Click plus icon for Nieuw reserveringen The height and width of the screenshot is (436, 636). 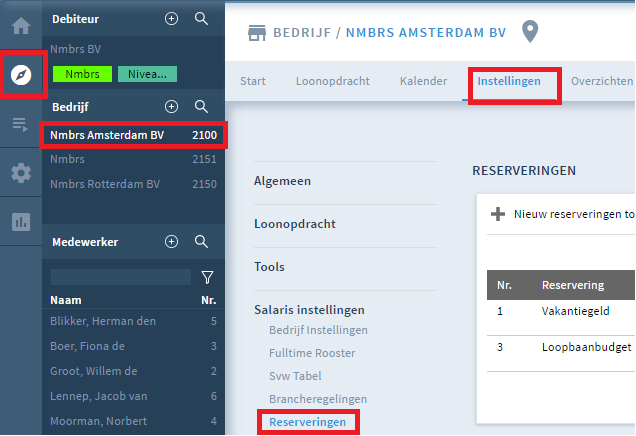(x=498, y=214)
